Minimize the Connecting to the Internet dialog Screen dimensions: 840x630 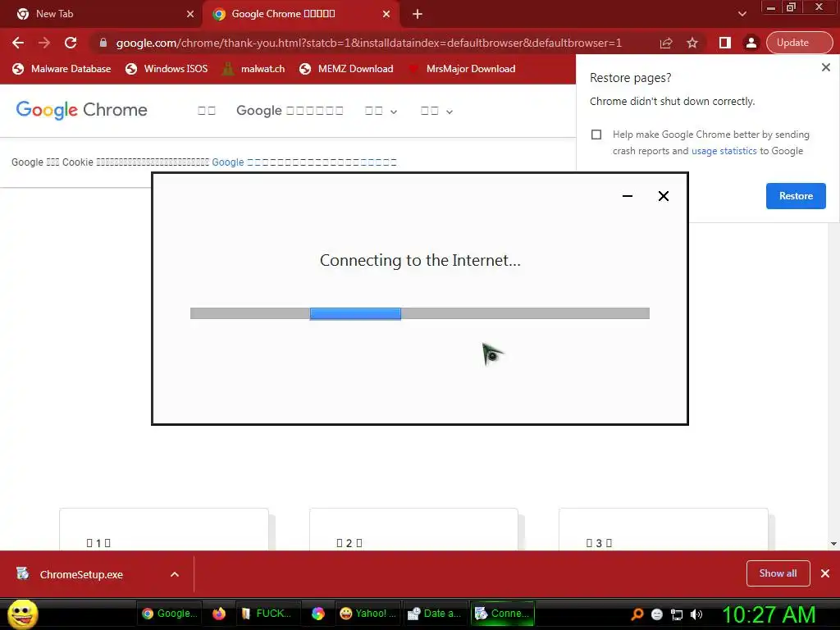[x=628, y=196]
